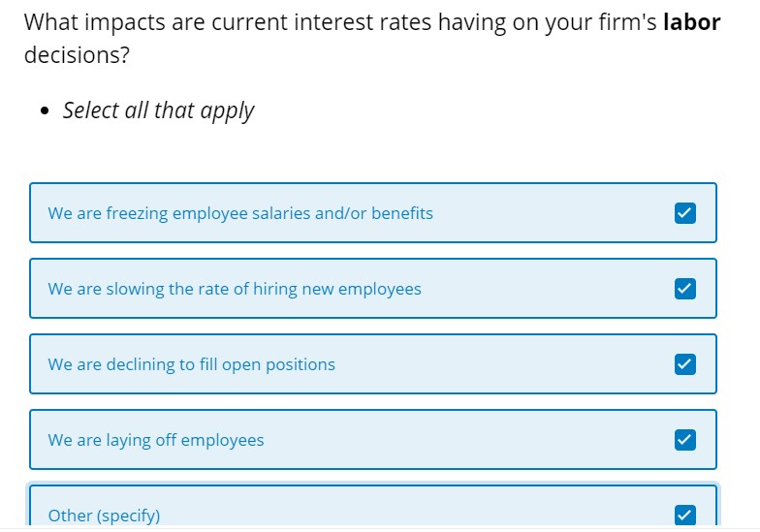Toggle the Other (specify) checkbox
Image resolution: width=760 pixels, height=532 pixels.
coord(684,515)
